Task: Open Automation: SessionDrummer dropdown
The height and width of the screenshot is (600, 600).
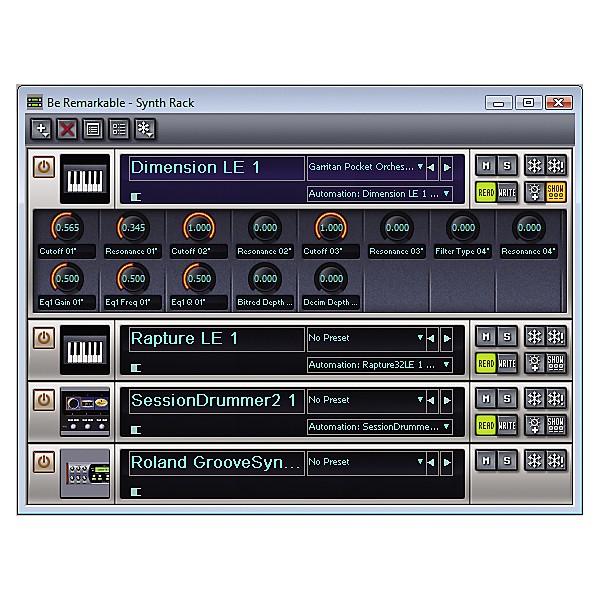Action: pyautogui.click(x=380, y=427)
